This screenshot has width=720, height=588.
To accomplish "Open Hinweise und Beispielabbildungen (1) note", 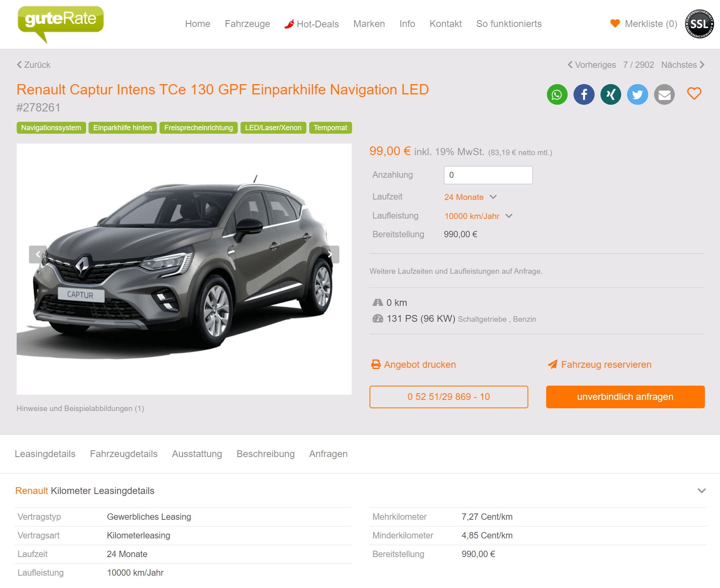I will tap(80, 408).
